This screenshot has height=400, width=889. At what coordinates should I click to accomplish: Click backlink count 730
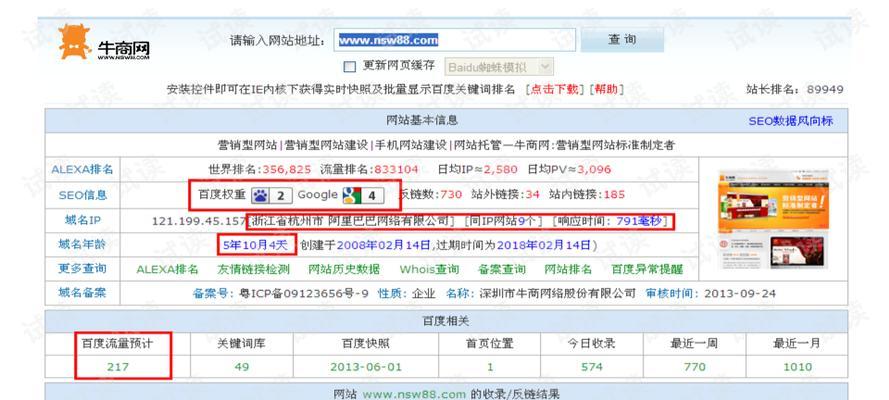tap(451, 194)
